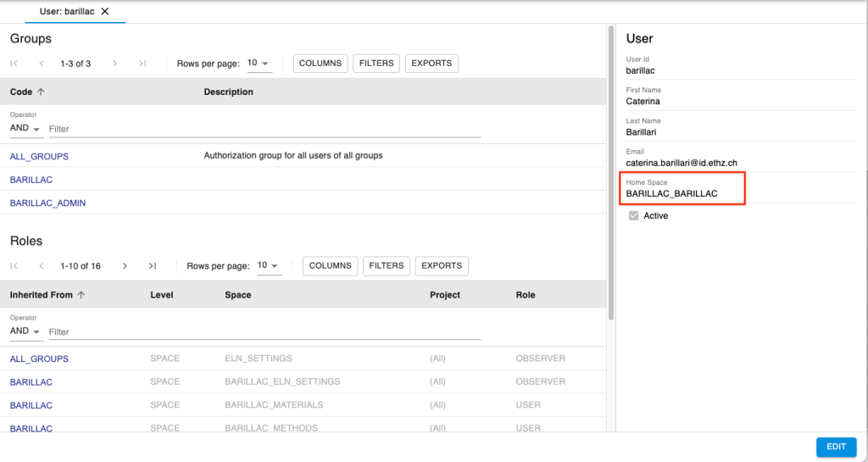Open EXPORTS for Groups table

tap(431, 64)
